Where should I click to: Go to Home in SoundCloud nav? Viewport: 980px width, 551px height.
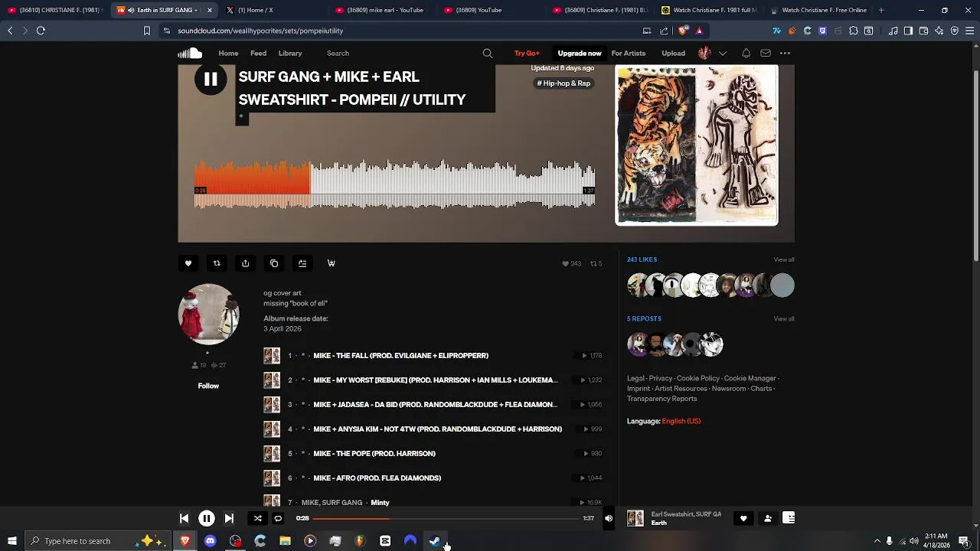pyautogui.click(x=228, y=54)
